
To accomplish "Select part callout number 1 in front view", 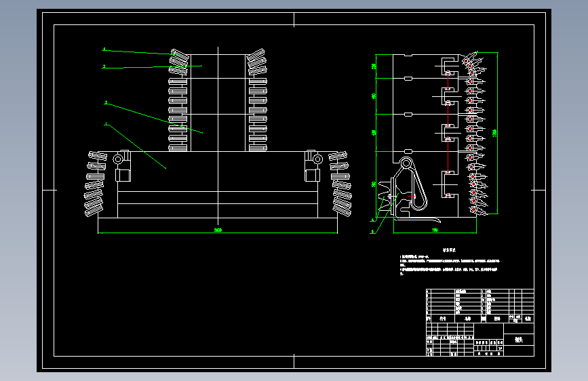I will (106, 124).
